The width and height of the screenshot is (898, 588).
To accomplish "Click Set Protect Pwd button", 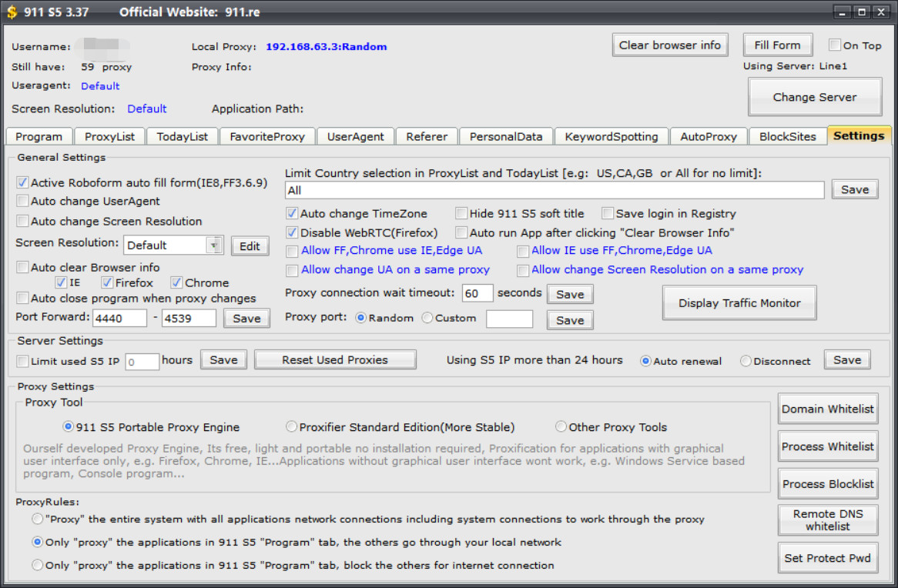I will click(828, 558).
